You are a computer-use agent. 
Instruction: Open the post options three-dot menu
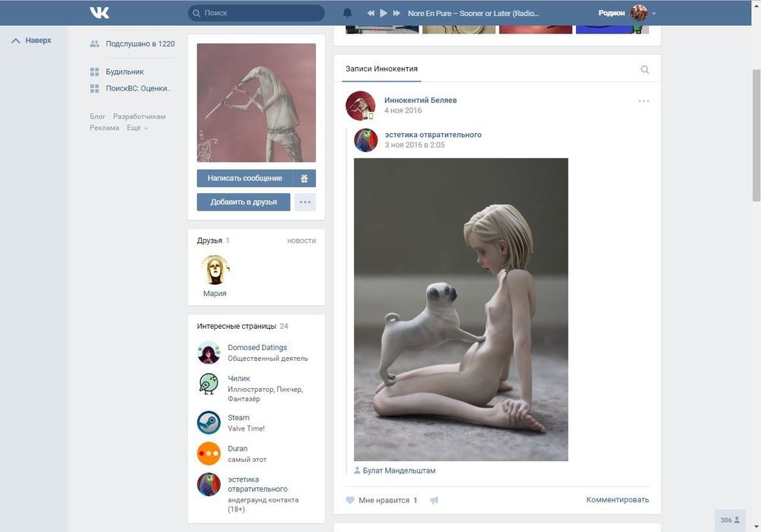[x=644, y=101]
